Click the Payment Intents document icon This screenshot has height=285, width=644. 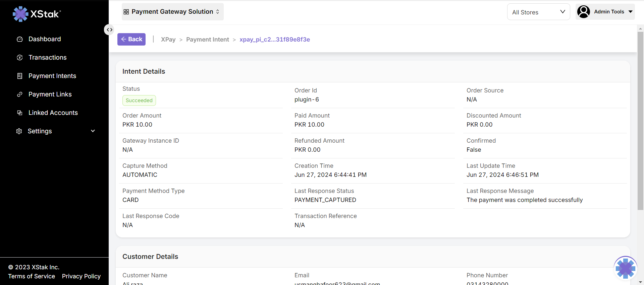tap(20, 76)
